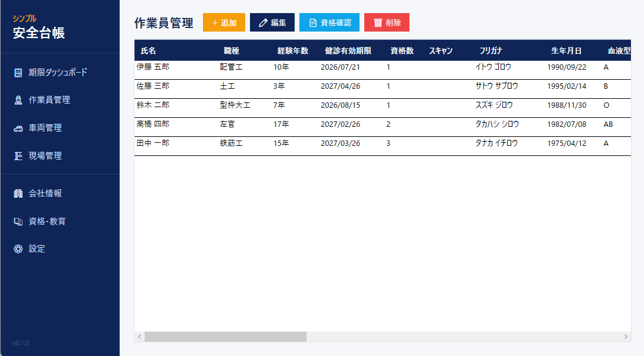Click the イトウ ゴロウ furigana cell
Screen dimensions: 644x356
tap(493, 67)
